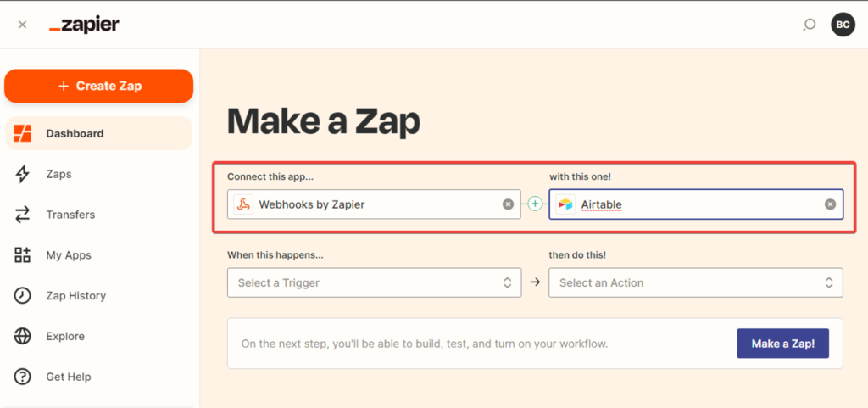This screenshot has width=868, height=408.
Task: Open the Select a Trigger dropdown
Action: tap(374, 283)
